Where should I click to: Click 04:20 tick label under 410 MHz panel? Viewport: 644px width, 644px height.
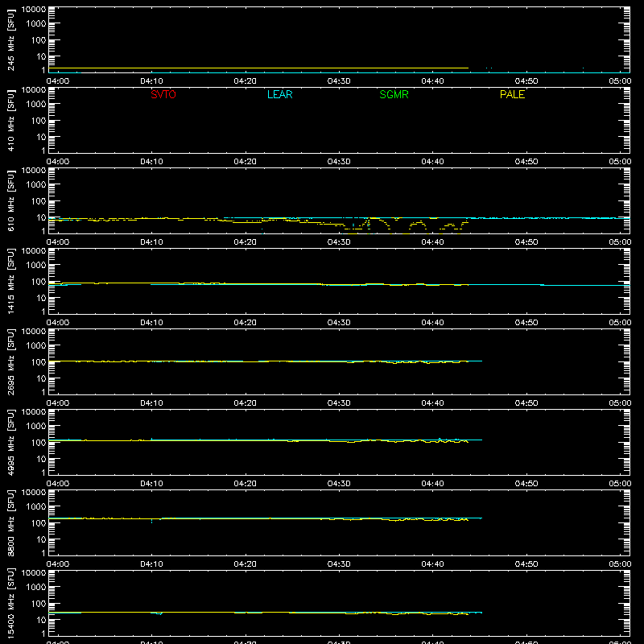click(x=246, y=162)
